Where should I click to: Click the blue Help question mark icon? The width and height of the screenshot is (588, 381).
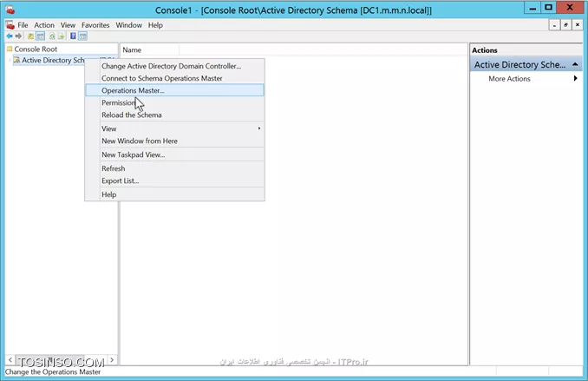(x=73, y=36)
